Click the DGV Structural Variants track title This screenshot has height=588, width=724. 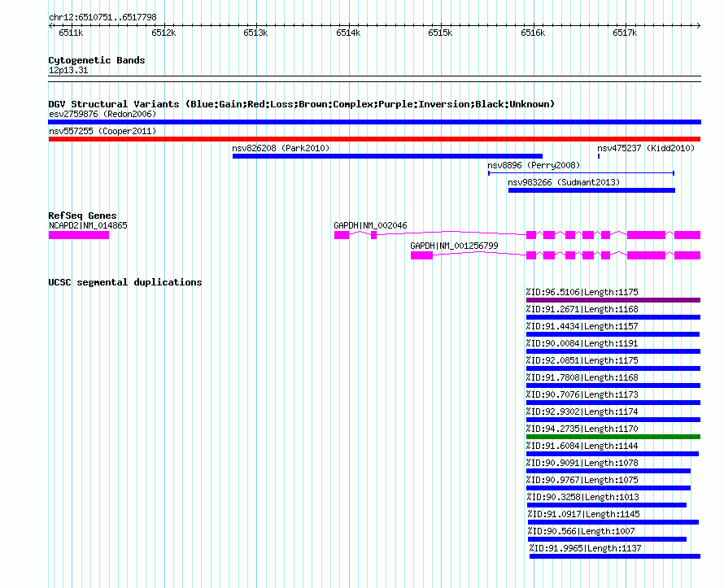[302, 104]
